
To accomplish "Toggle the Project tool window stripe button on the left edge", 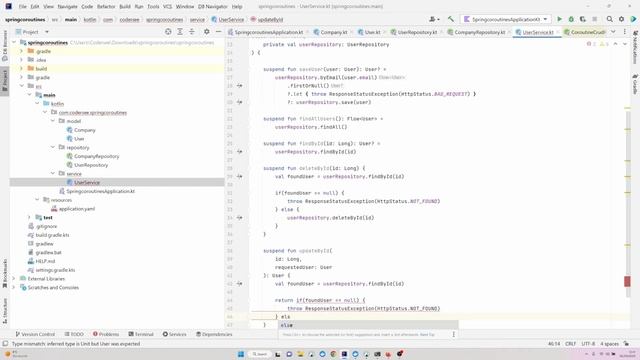I will 5,82.
